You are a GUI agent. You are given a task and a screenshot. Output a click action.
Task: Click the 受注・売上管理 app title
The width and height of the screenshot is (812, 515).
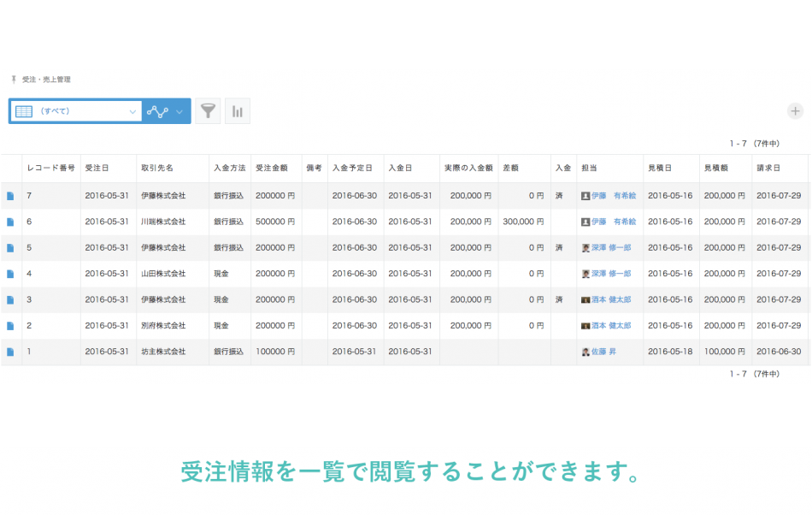(x=46, y=80)
